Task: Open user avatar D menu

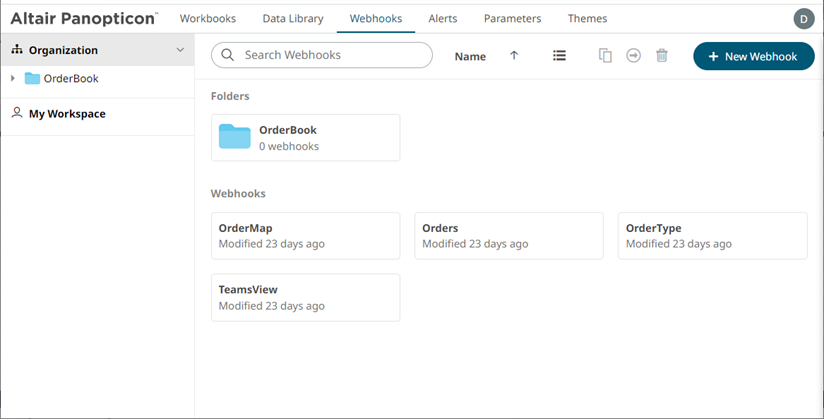Action: point(803,19)
